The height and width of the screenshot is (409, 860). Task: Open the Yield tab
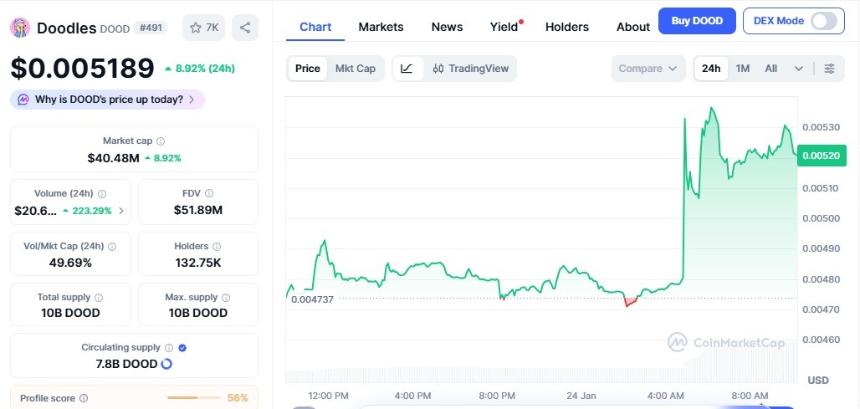pos(504,27)
